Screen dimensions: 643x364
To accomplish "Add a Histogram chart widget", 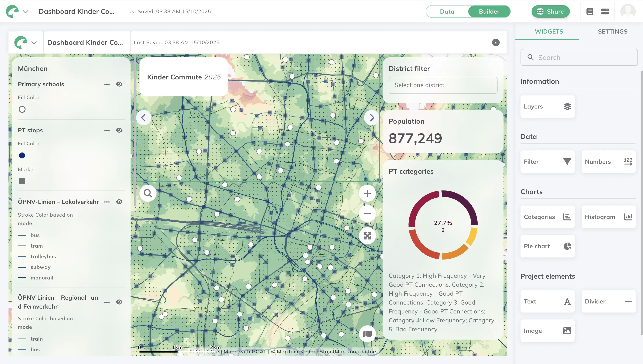I will (608, 217).
